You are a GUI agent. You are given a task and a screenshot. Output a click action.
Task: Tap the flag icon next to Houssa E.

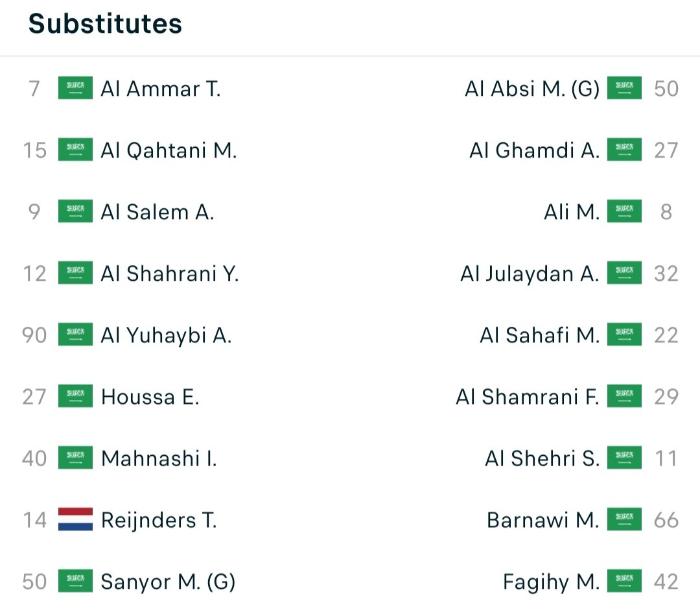(75, 396)
